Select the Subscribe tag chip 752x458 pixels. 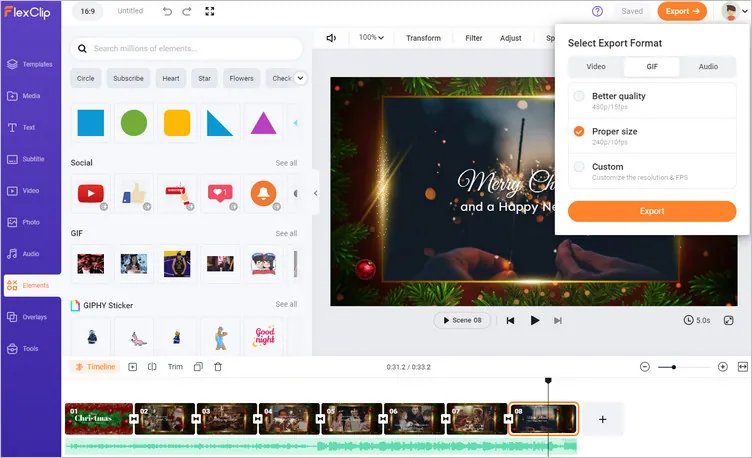click(128, 78)
